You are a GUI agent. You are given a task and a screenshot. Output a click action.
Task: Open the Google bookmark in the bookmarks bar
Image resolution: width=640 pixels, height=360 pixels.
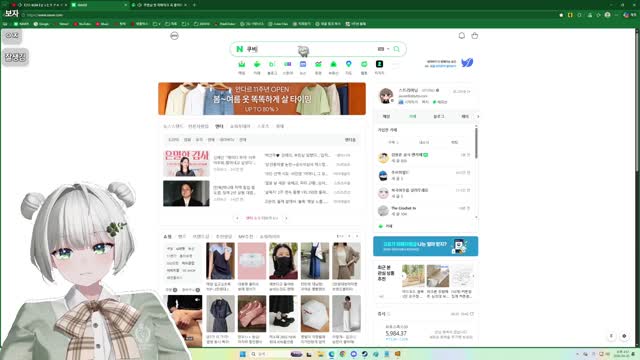(x=42, y=24)
